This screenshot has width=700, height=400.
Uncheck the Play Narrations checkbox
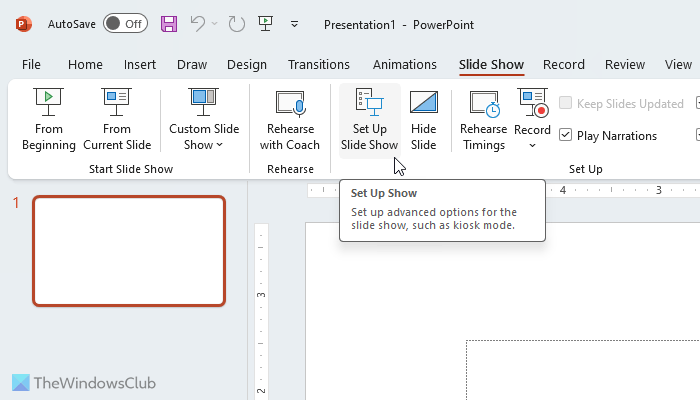[x=566, y=135]
